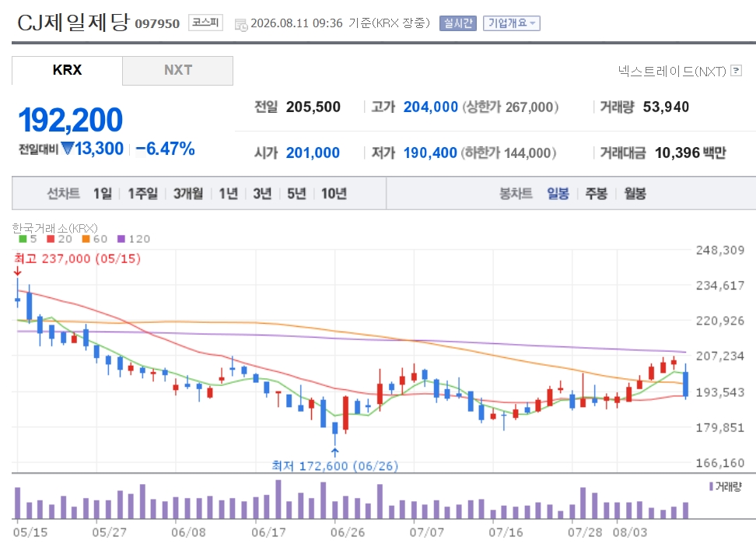Click the NXT help question mark icon

(x=736, y=71)
